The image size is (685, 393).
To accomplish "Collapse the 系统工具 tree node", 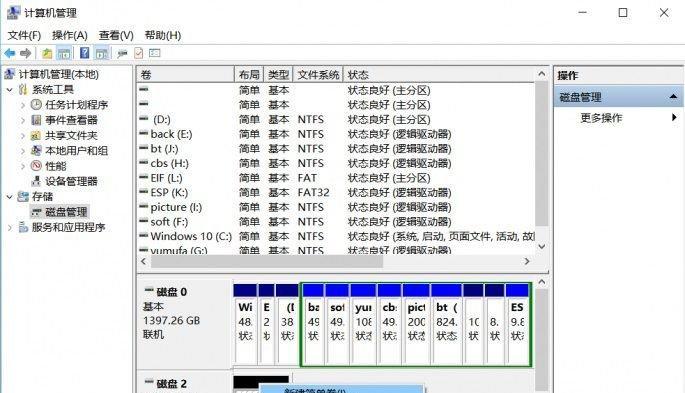I will [10, 90].
